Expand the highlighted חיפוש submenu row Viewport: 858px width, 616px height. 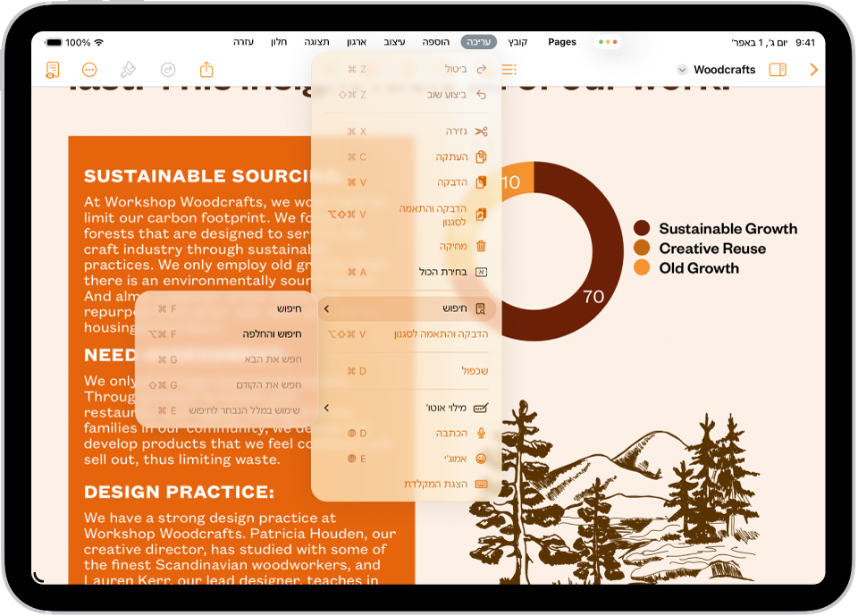406,308
